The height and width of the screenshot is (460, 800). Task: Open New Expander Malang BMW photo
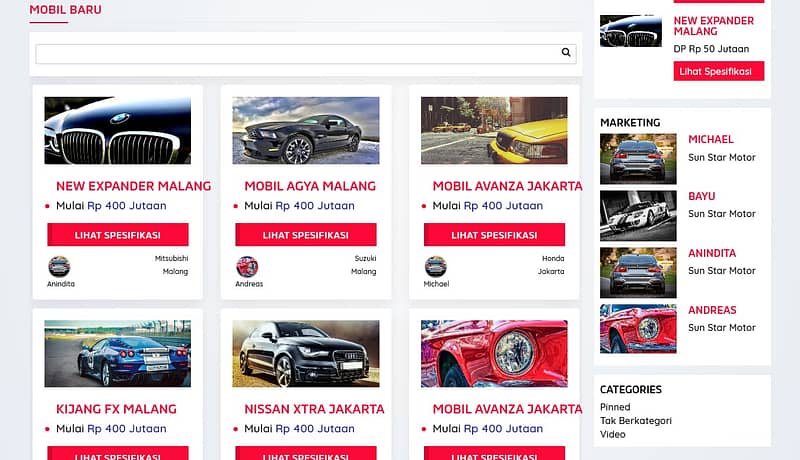coord(117,131)
